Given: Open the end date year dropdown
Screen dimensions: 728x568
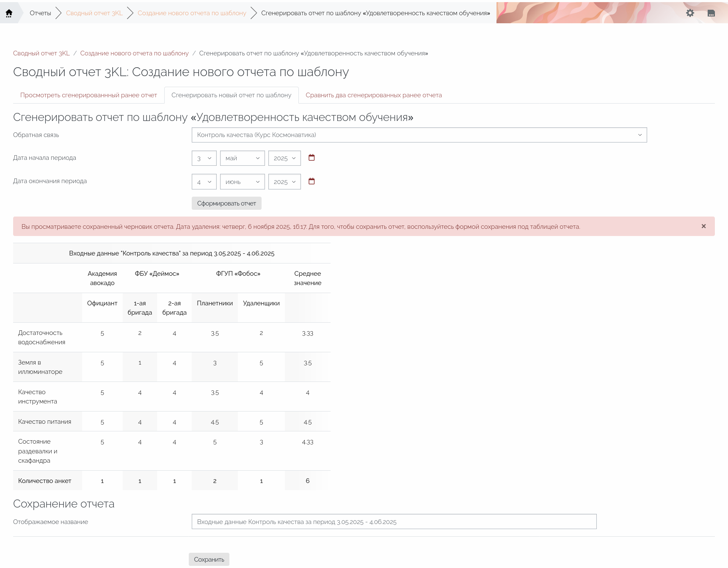Looking at the screenshot, I should pos(284,182).
